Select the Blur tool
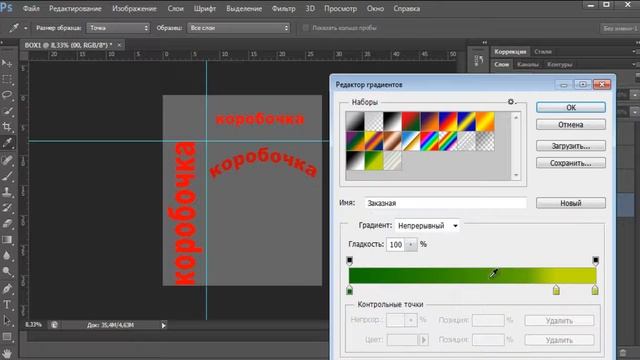The height and width of the screenshot is (360, 640). 7,256
